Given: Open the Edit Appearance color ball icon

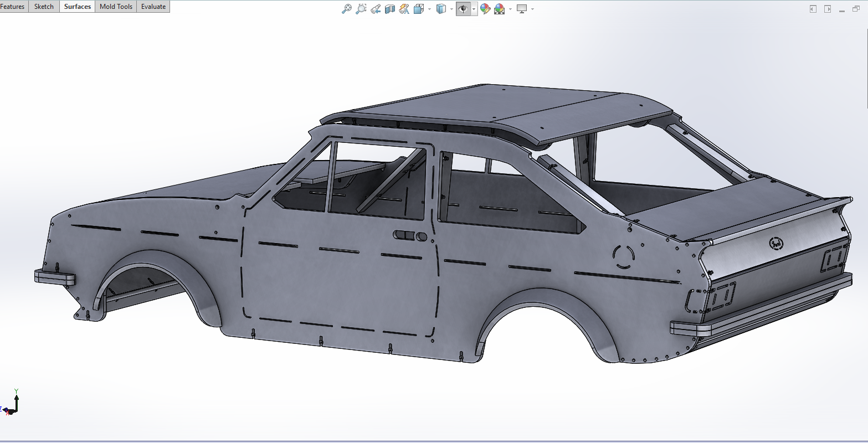Looking at the screenshot, I should coord(485,9).
